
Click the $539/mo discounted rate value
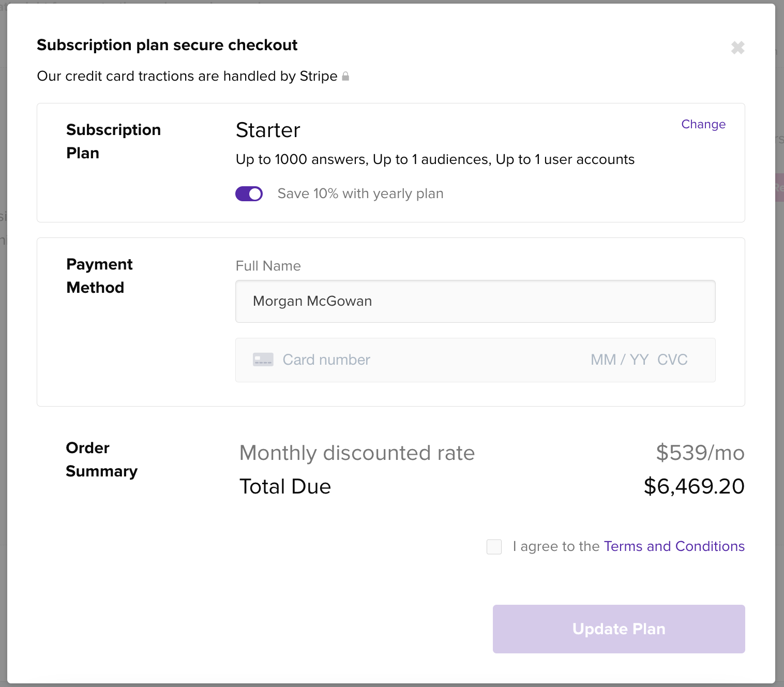tap(700, 453)
